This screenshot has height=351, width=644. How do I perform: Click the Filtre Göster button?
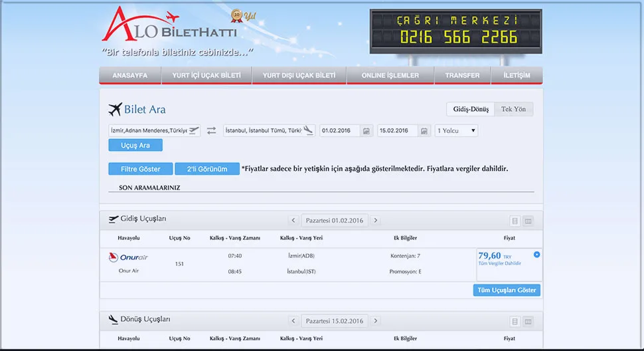click(141, 169)
